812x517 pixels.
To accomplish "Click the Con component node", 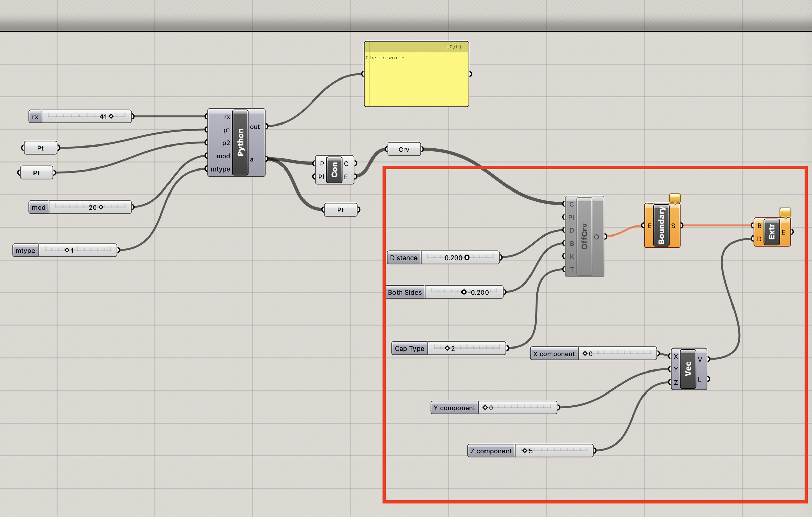I will 334,170.
